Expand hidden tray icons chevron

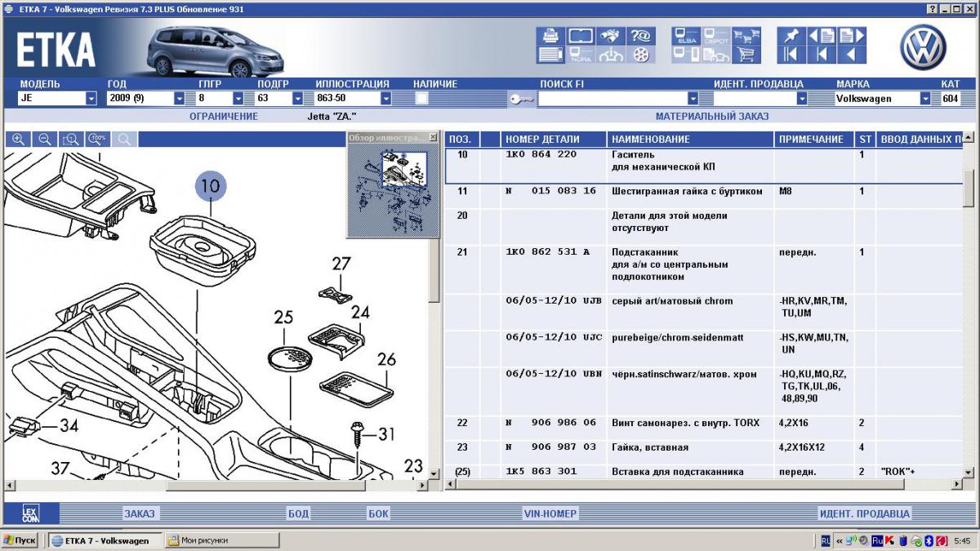840,540
